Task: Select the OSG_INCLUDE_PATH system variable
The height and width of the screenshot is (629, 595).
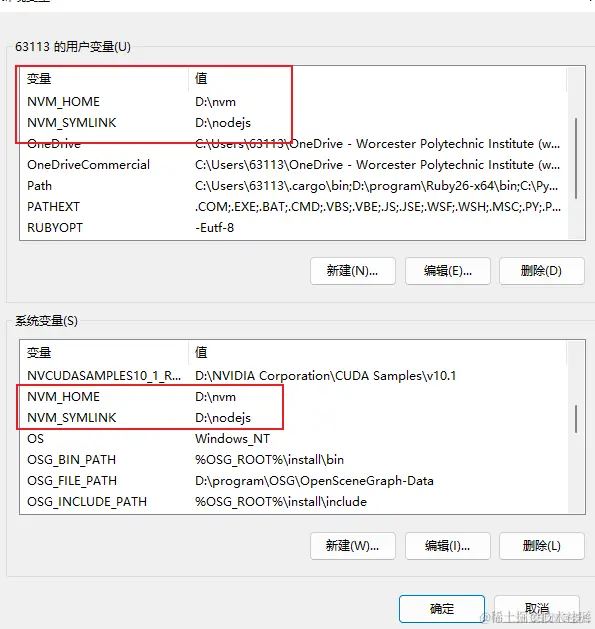Action: point(294,501)
